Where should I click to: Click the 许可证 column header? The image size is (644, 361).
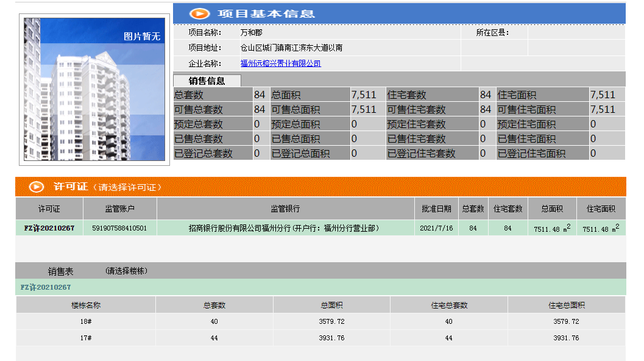pos(49,209)
